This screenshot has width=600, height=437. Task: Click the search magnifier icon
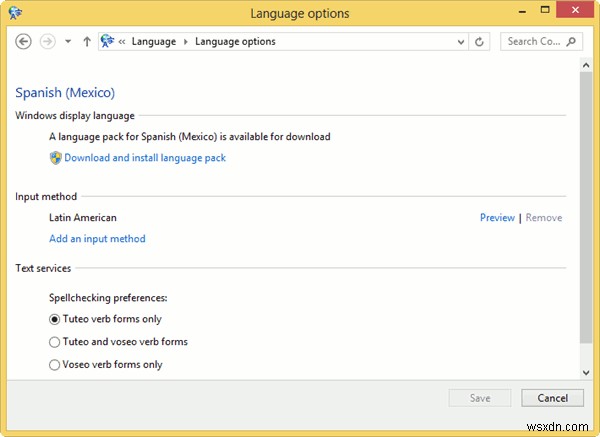click(571, 41)
